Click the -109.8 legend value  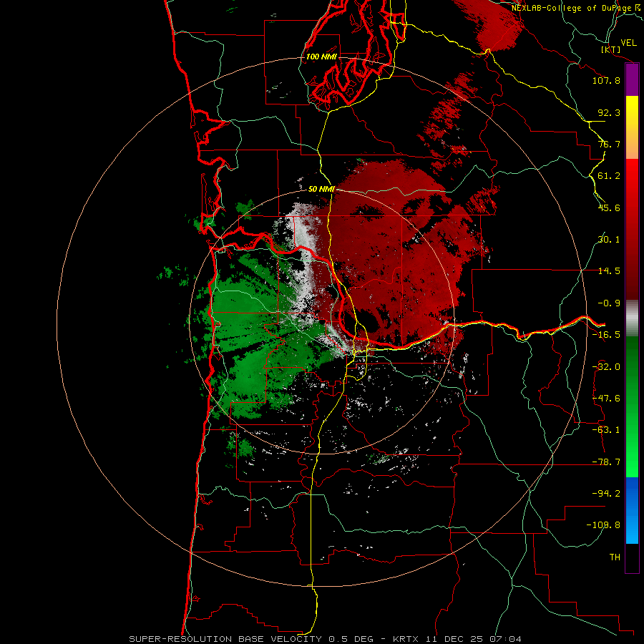click(603, 525)
